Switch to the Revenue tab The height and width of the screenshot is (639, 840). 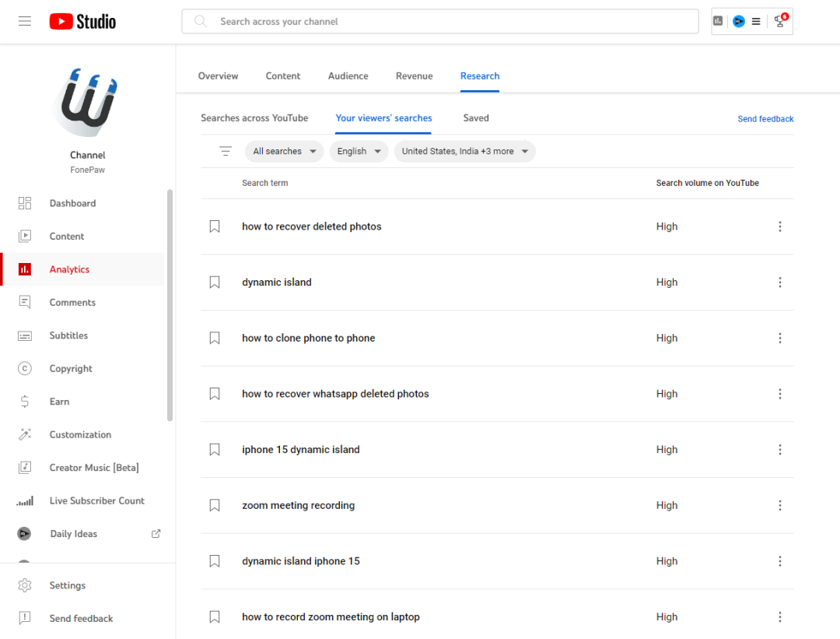tap(414, 76)
